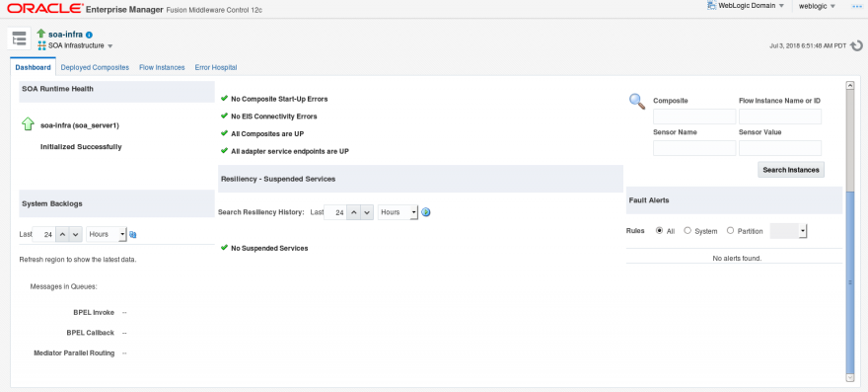Image resolution: width=868 pixels, height=392 pixels.
Task: Click the WebLogic Domain icon
Action: (x=712, y=6)
